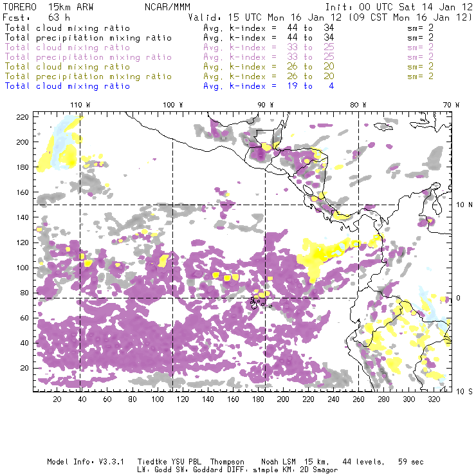Click the black 'Total precipitation mixing ratio' legend label
This screenshot has height=476, width=476.
(x=88, y=38)
